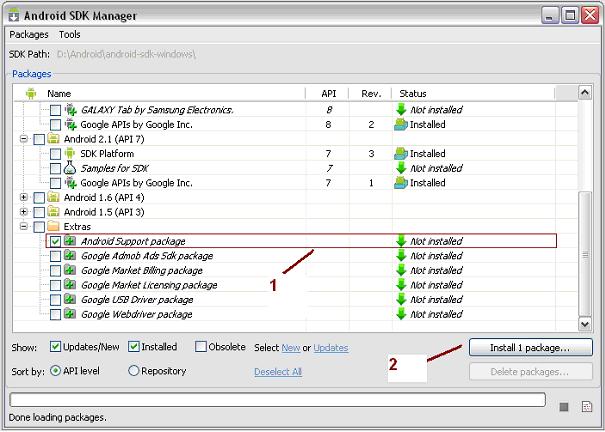Check the Google USB Driver package checkbox

55,300
